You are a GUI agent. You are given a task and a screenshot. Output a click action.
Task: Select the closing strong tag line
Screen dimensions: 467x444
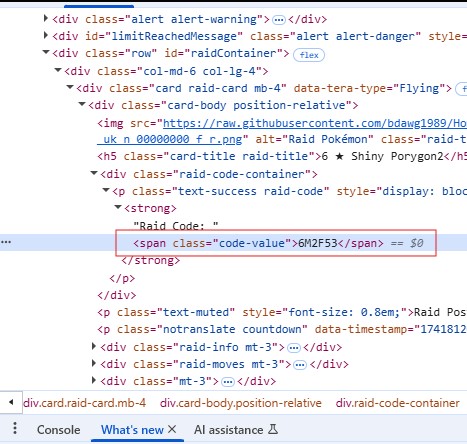(151, 260)
